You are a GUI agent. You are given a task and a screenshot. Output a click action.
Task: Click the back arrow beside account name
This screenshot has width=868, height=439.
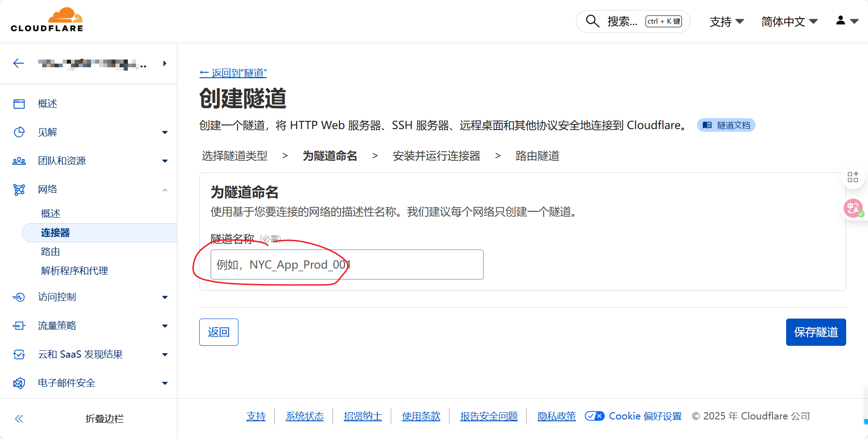(19, 63)
